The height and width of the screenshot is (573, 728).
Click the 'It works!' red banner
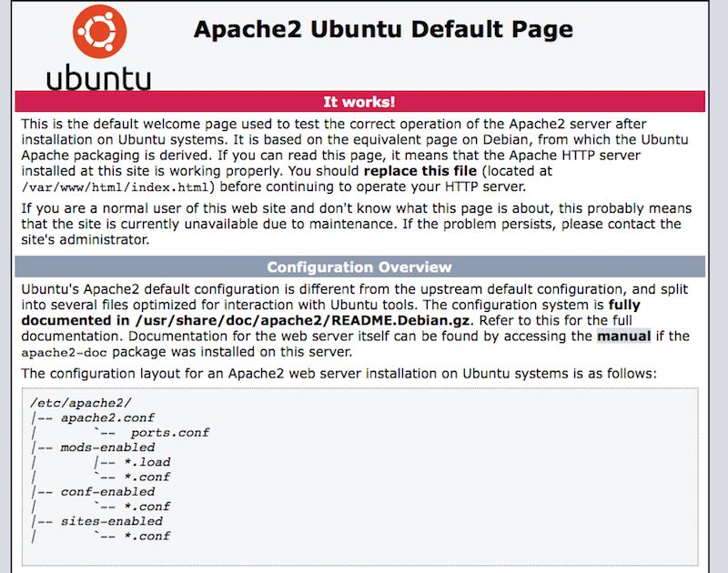359,102
